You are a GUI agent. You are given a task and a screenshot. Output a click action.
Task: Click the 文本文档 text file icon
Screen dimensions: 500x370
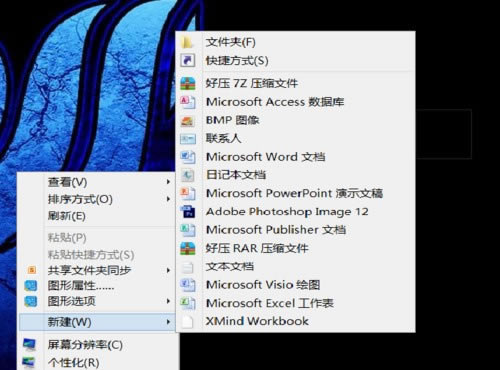[188, 267]
